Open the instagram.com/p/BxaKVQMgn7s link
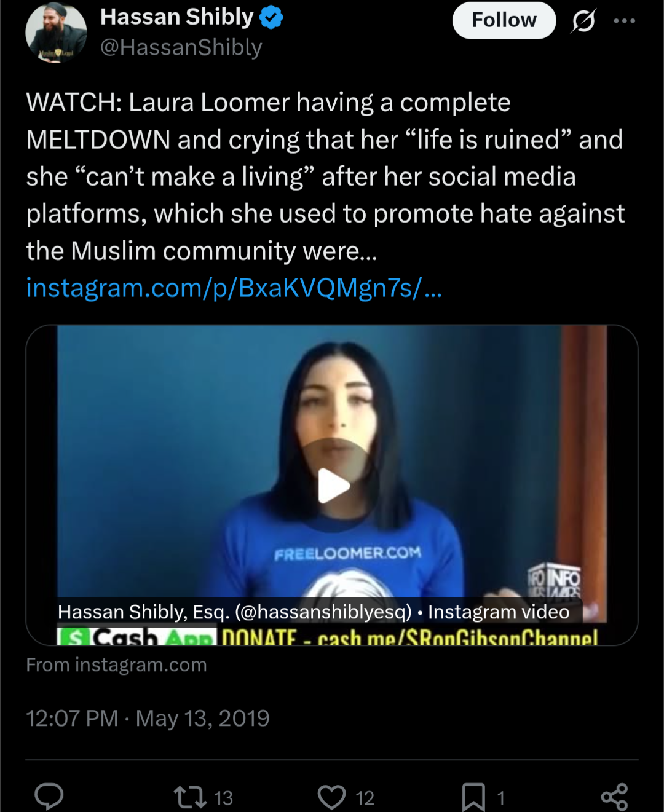Image resolution: width=664 pixels, height=812 pixels. point(234,288)
